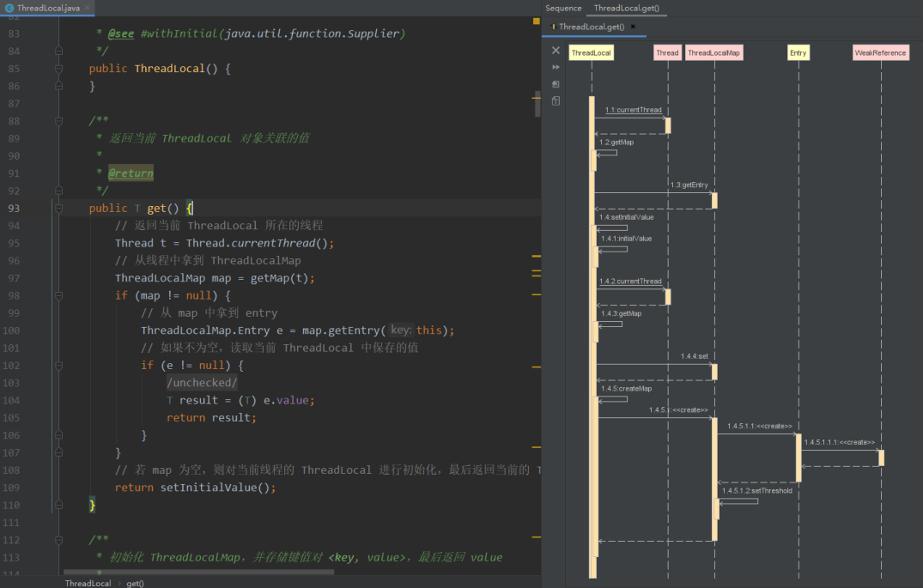Collapse the get() method at line 93

point(58,209)
